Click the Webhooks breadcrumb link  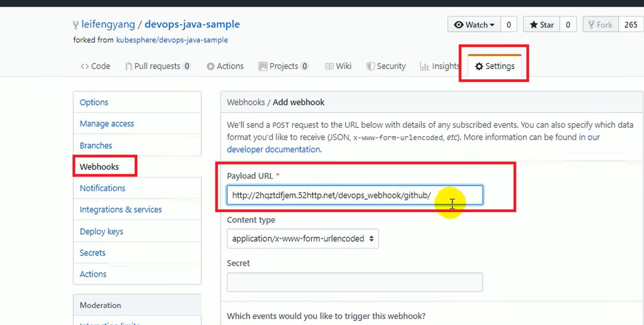point(246,102)
